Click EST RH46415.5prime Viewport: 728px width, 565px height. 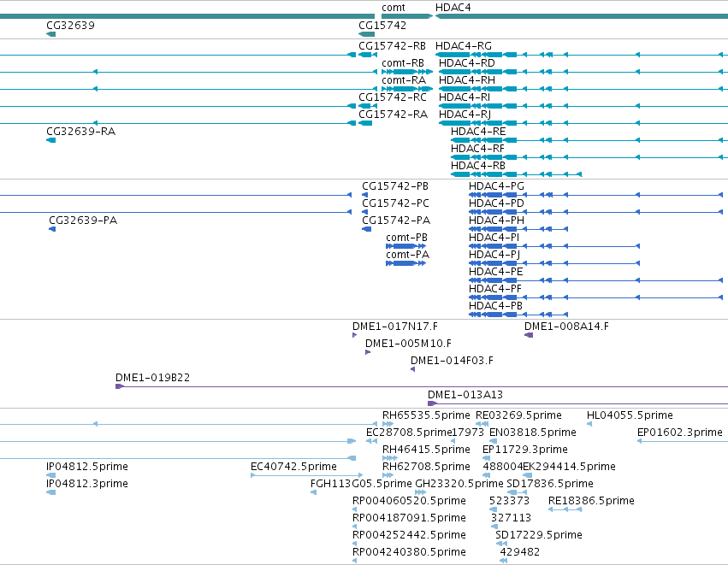[x=426, y=450]
